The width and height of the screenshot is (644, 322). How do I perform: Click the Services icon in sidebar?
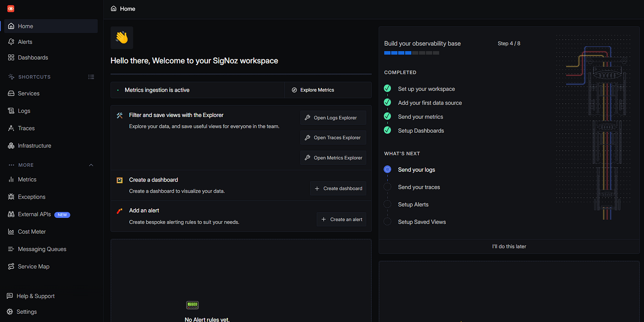(x=11, y=94)
